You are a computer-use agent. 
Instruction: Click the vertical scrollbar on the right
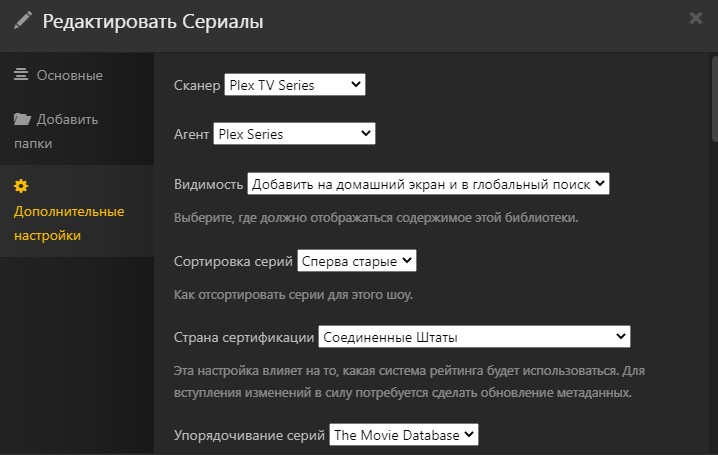[711, 100]
